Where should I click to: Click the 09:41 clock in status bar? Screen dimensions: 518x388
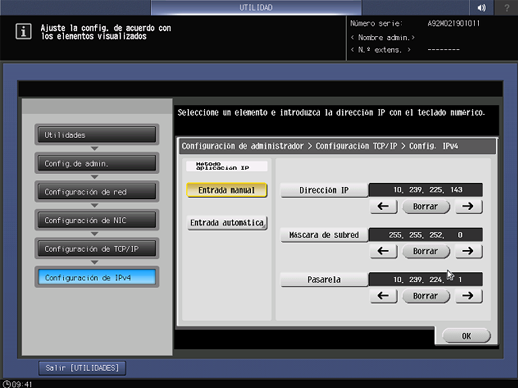(x=18, y=384)
